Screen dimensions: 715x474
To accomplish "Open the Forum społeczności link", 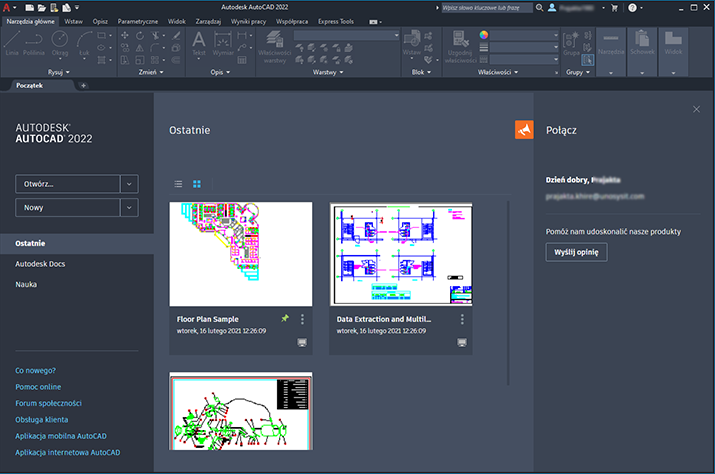I will coord(48,403).
